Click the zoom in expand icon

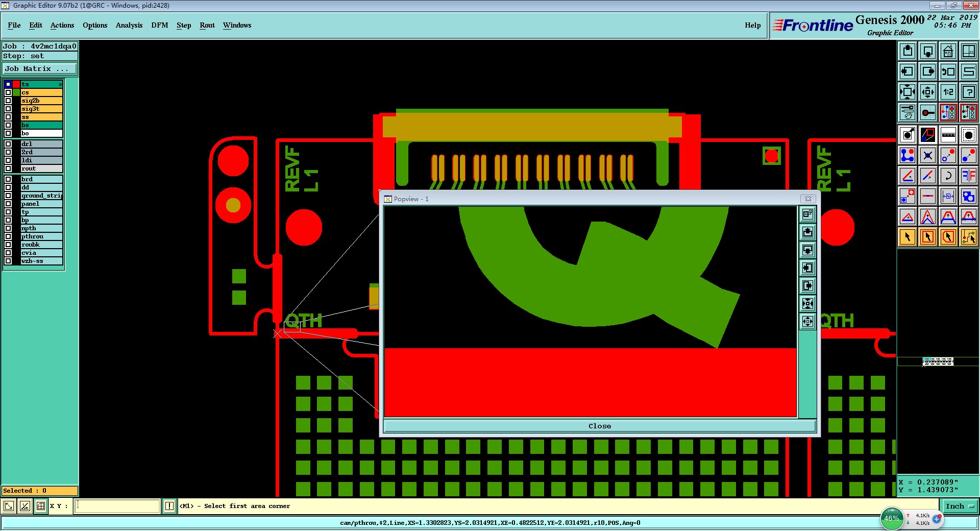point(908,92)
